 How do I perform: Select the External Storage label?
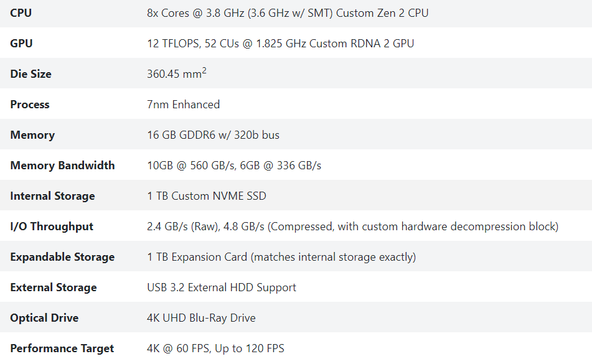tap(54, 288)
